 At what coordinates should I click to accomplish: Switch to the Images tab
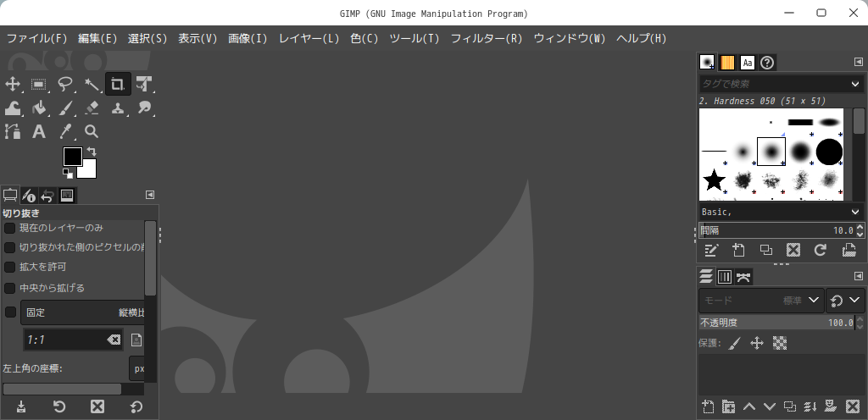pos(67,196)
